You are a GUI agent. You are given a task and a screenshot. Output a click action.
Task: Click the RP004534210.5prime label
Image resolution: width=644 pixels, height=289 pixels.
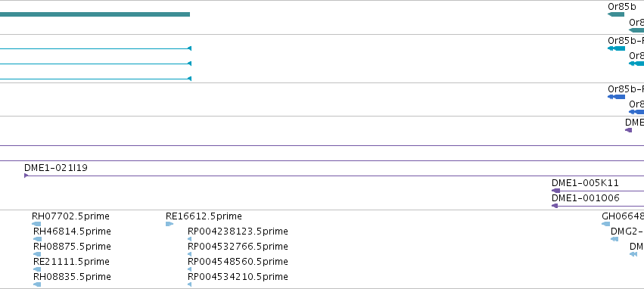click(238, 277)
